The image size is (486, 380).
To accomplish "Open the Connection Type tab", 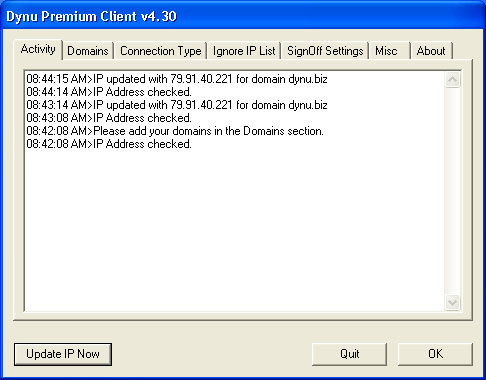I will point(161,51).
